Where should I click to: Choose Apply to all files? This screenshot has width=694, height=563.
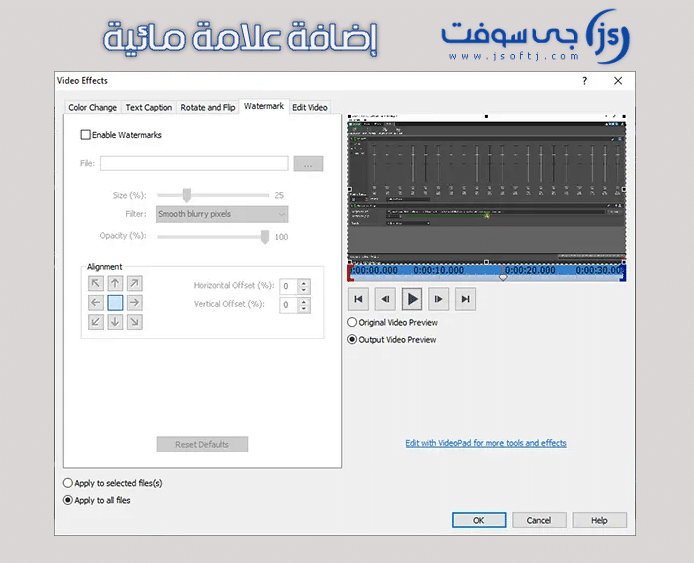click(68, 500)
